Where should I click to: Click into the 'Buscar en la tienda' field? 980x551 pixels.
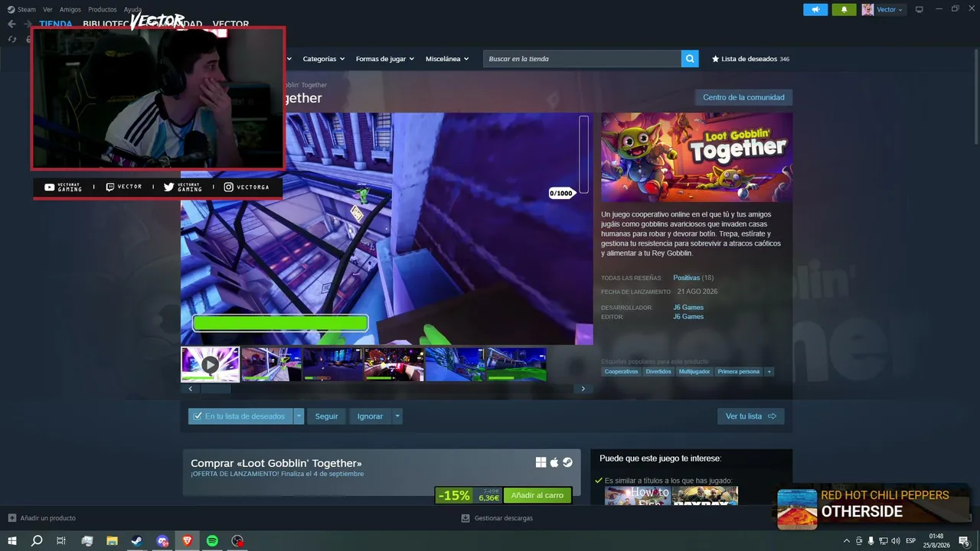point(582,59)
